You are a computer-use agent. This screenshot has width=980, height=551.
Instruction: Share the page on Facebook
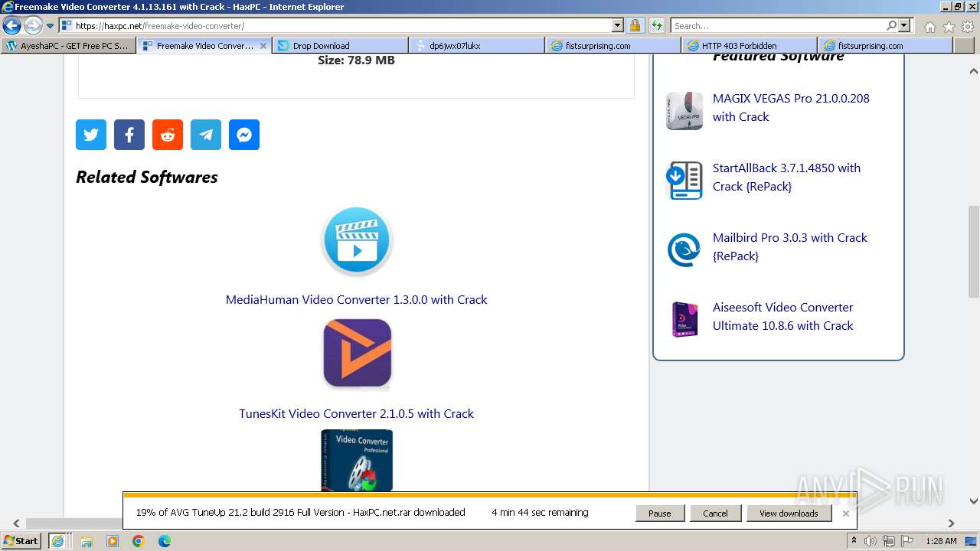(x=129, y=135)
